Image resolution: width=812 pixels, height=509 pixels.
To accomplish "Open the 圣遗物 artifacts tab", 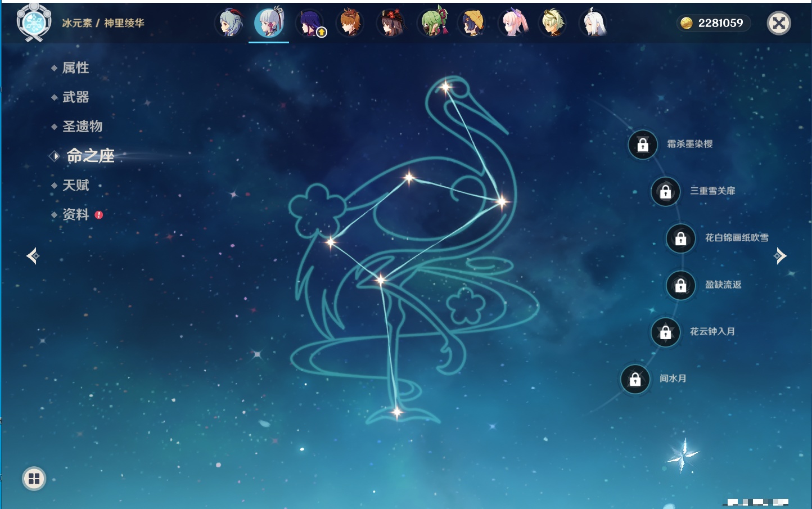I will click(x=82, y=127).
